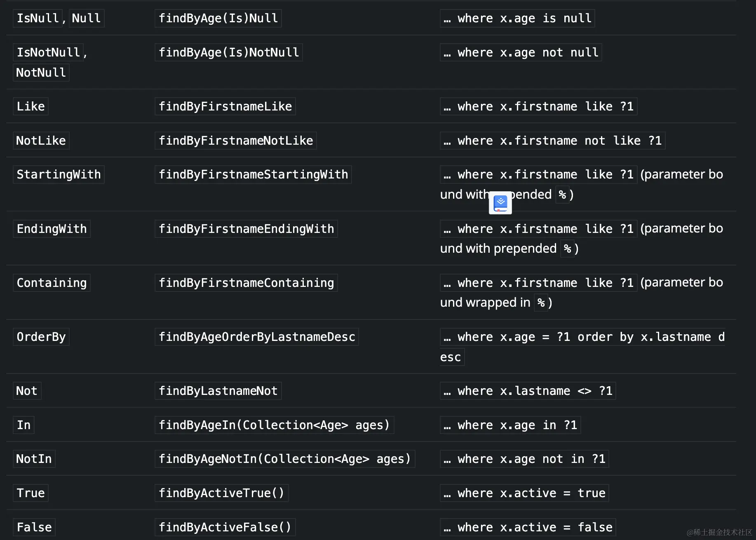Viewport: 756px width, 540px height.
Task: Click the IsNull keyword code label
Action: (38, 18)
